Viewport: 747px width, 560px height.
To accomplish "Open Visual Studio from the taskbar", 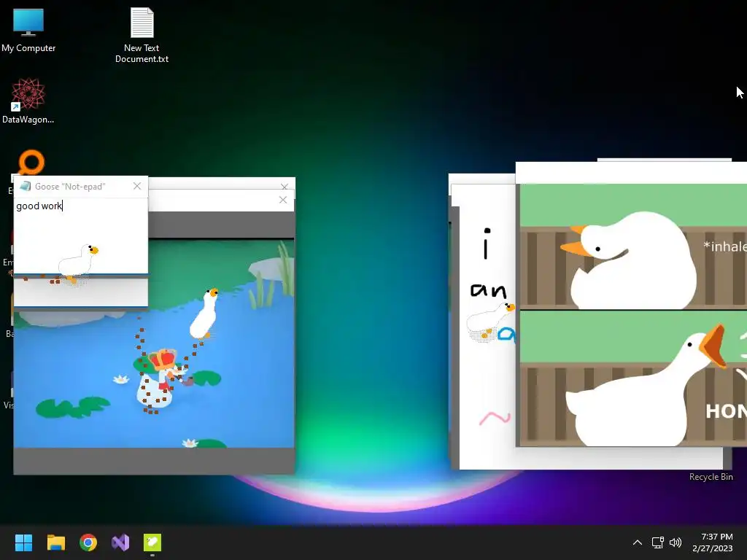I will pos(120,542).
